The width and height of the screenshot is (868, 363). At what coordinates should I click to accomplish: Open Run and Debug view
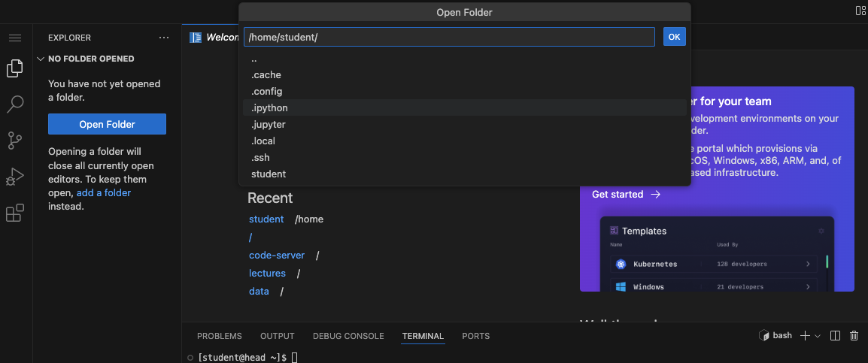point(15,177)
